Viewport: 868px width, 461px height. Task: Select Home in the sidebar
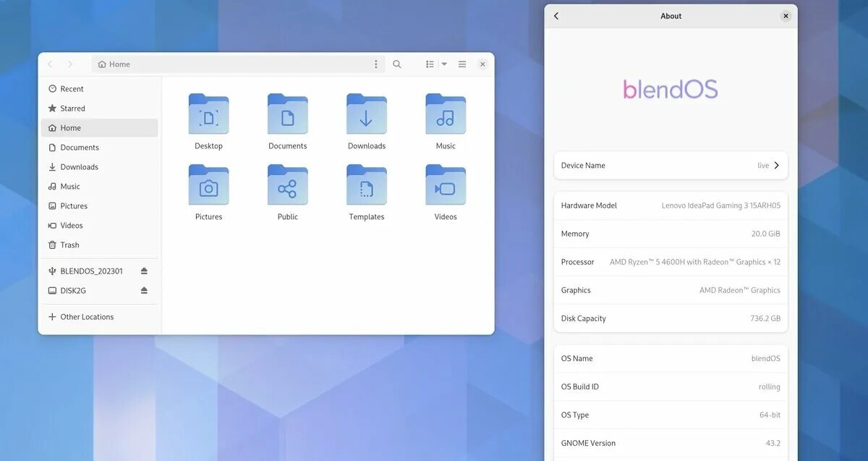pyautogui.click(x=100, y=128)
